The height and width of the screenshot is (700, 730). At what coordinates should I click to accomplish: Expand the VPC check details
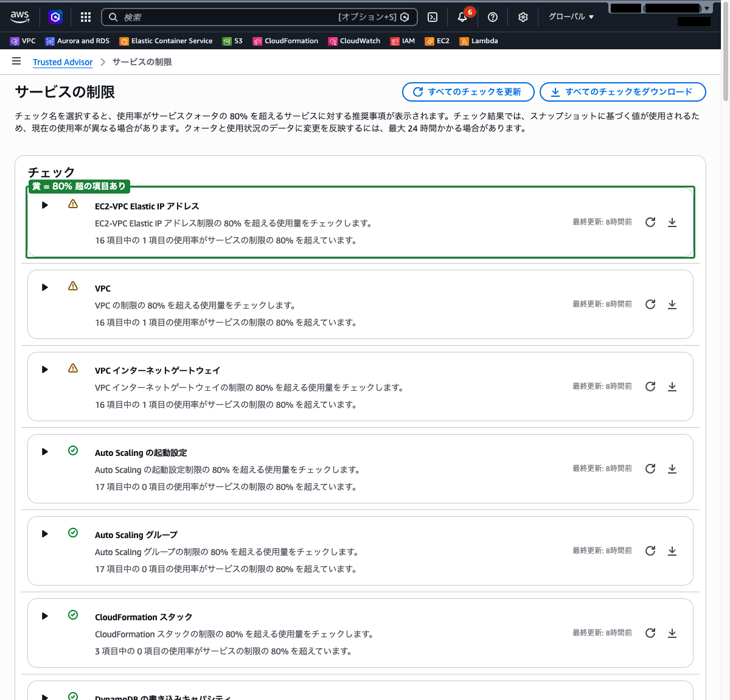click(x=44, y=287)
